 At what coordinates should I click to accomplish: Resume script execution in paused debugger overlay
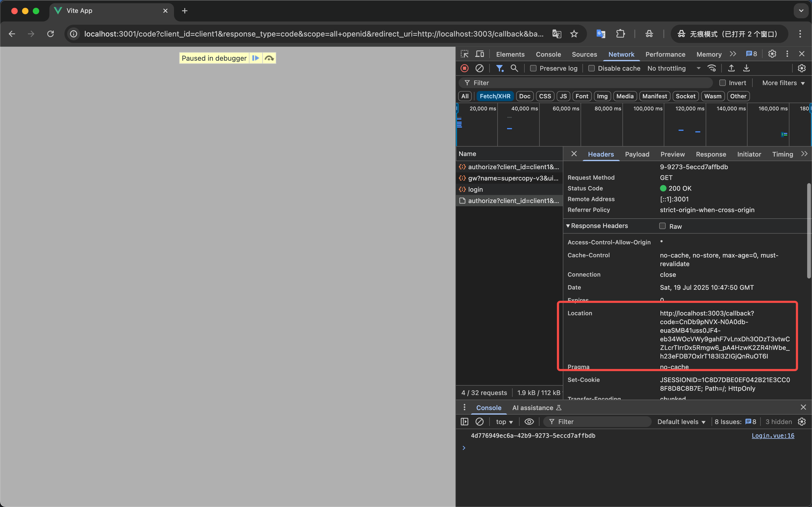[255, 58]
